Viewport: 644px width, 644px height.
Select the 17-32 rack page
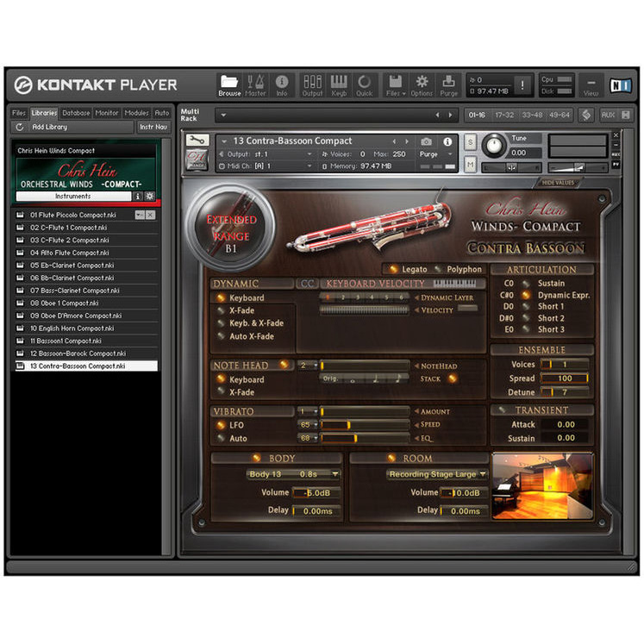point(504,115)
